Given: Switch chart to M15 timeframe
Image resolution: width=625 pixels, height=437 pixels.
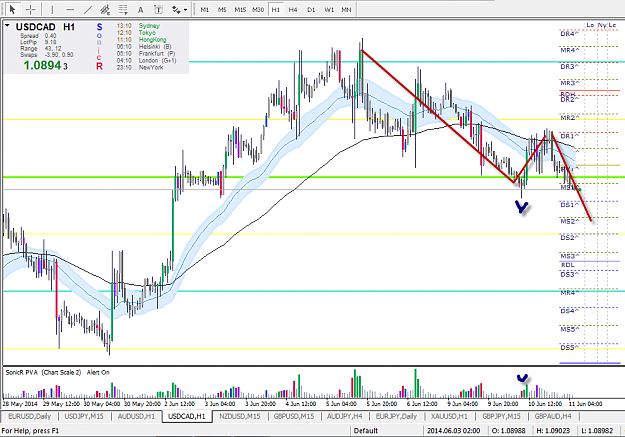Looking at the screenshot, I should click(240, 10).
